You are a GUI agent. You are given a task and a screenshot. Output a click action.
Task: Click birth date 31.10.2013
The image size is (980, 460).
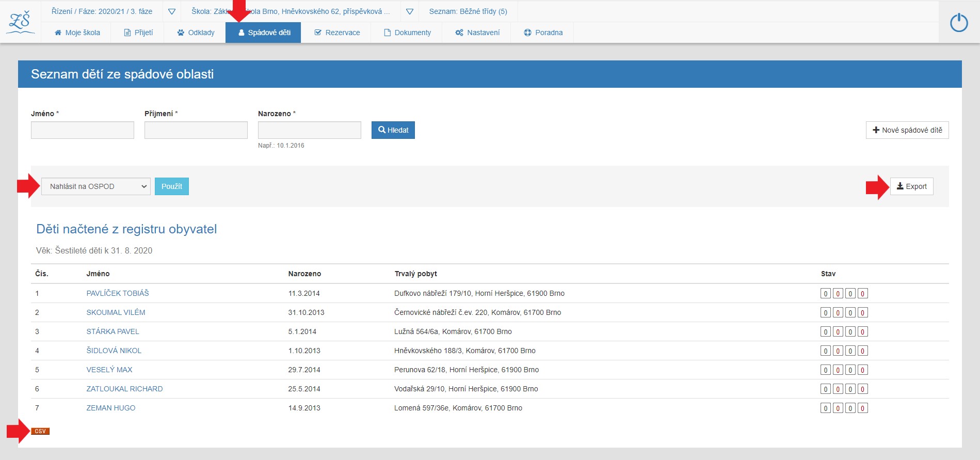pos(306,312)
